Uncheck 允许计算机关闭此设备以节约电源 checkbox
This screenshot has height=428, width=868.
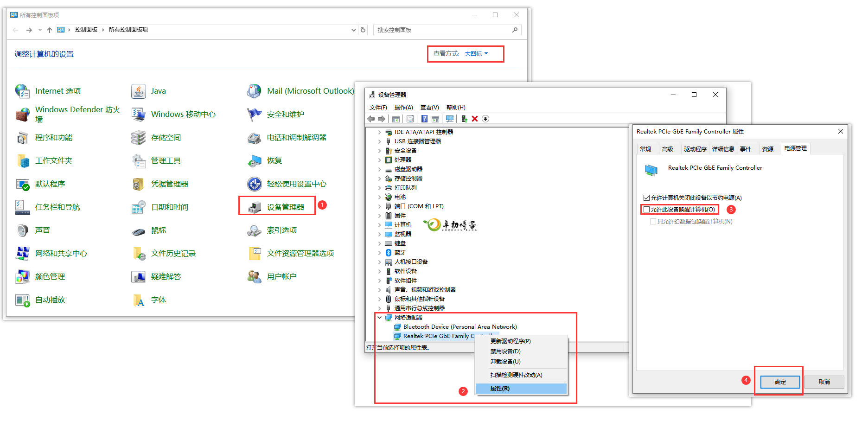click(x=646, y=198)
